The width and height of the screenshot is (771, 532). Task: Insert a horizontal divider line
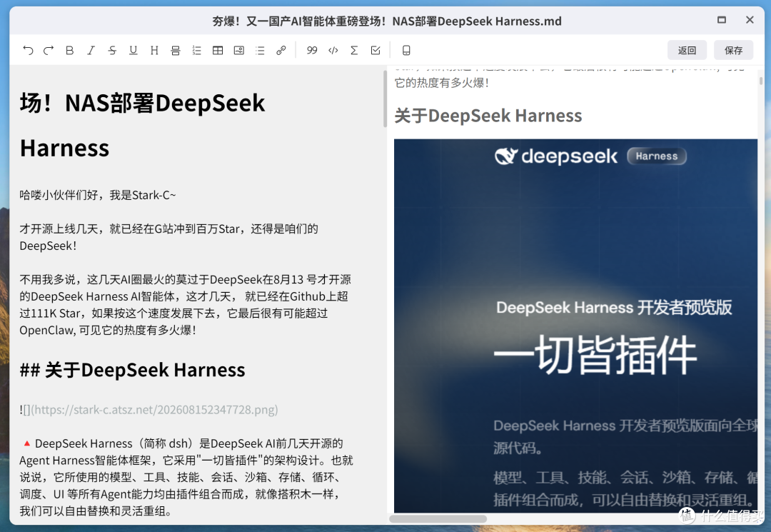tap(176, 50)
